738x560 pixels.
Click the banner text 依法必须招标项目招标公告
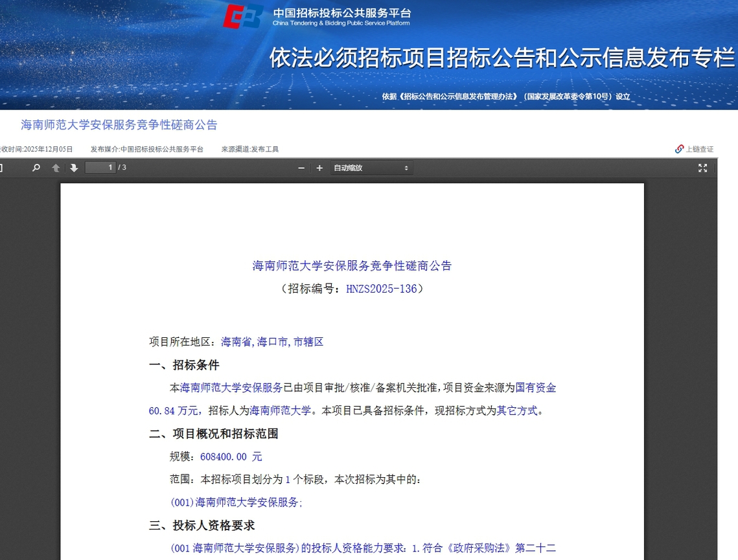pyautogui.click(x=502, y=58)
